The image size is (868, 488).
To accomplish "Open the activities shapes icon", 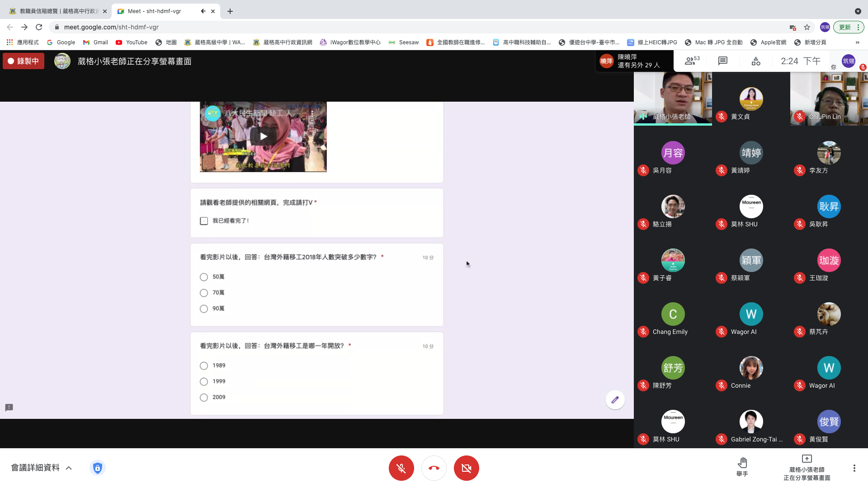I will (756, 61).
